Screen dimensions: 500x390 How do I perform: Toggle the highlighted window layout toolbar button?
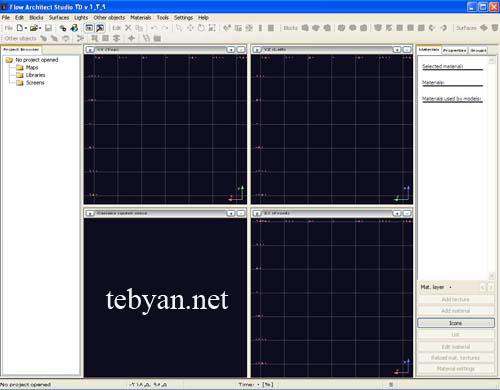click(x=89, y=28)
